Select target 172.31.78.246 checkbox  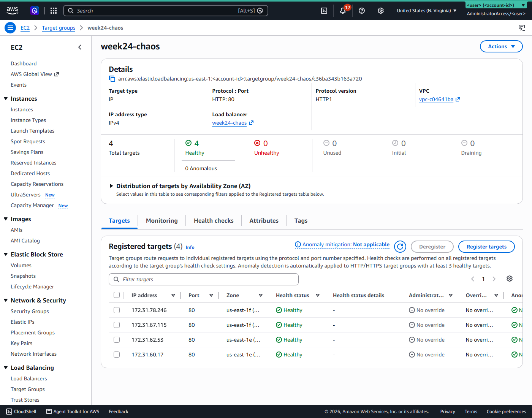tap(117, 310)
